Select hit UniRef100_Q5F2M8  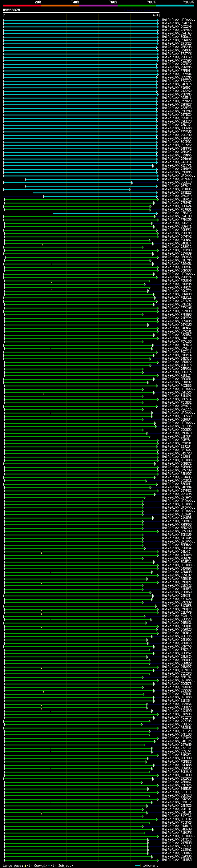[x=176, y=47]
